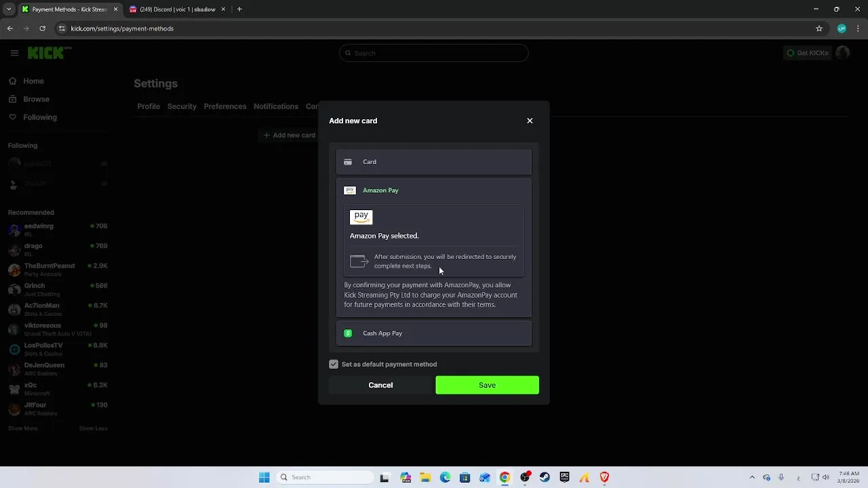Viewport: 868px width, 488px height.
Task: Go back in browser history
Action: tap(10, 28)
